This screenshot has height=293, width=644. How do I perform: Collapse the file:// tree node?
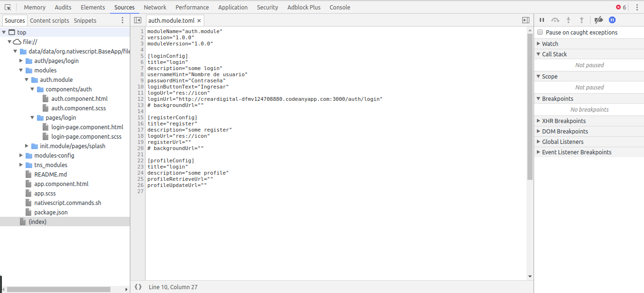tap(10, 42)
